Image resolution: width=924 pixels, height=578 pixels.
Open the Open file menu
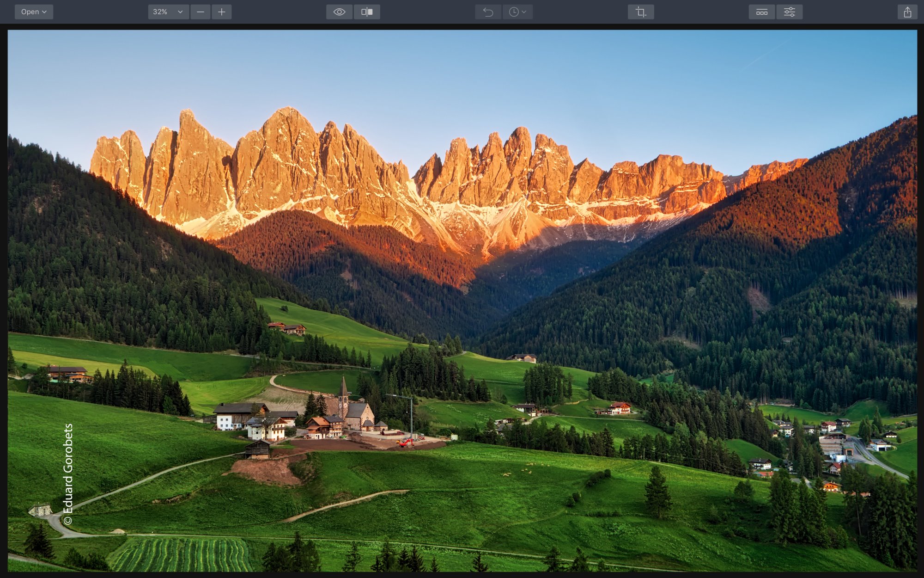34,12
